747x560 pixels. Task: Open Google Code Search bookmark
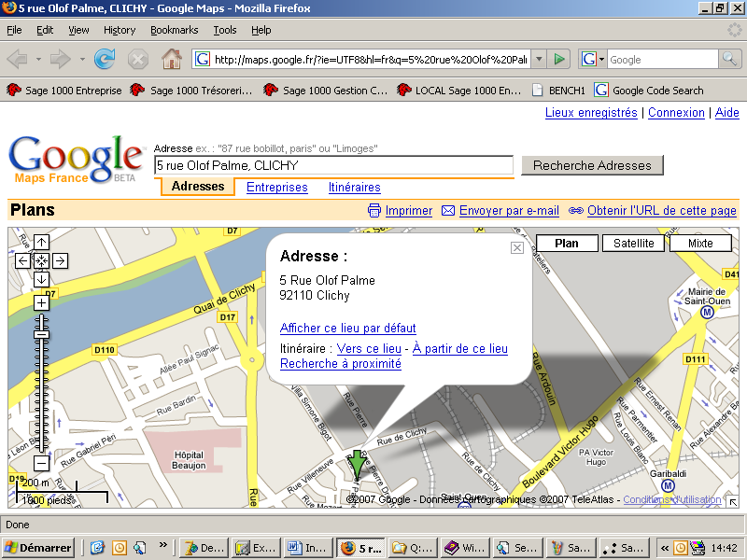coord(649,90)
